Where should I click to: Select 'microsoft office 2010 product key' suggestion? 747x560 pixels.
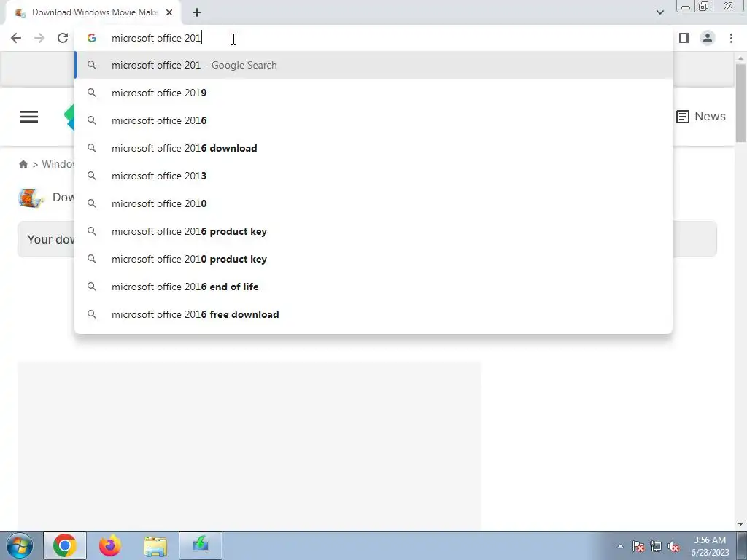click(373, 259)
